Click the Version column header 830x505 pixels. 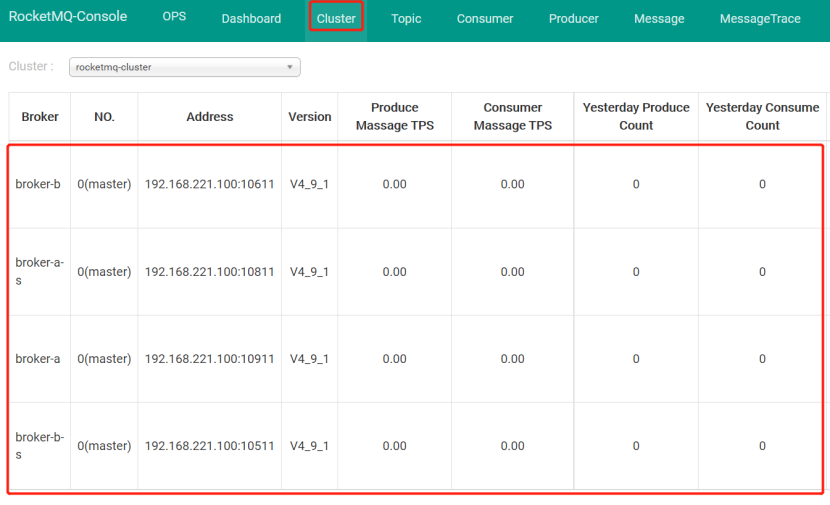click(x=310, y=116)
